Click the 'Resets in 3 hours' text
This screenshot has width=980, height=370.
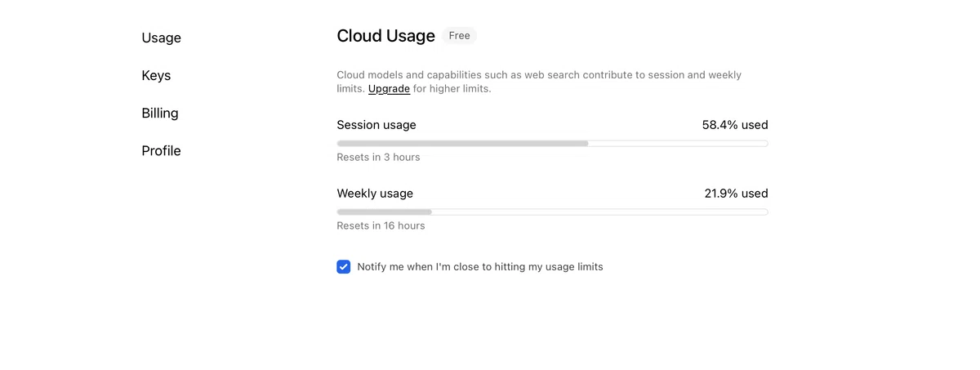click(x=378, y=157)
